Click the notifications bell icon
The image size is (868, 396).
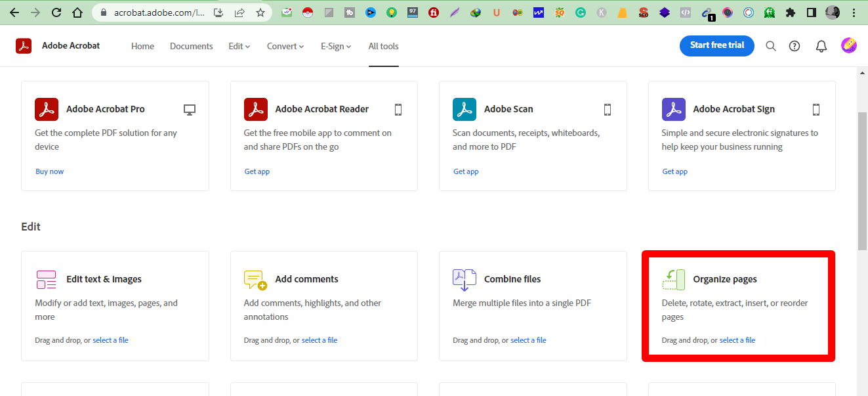click(821, 45)
